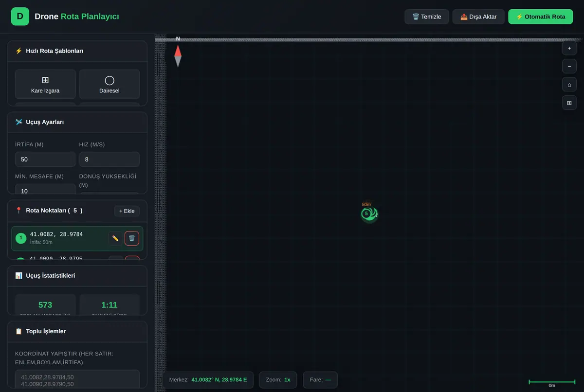Focus the İrtifa altitude field
The image size is (584, 392).
[45, 160]
